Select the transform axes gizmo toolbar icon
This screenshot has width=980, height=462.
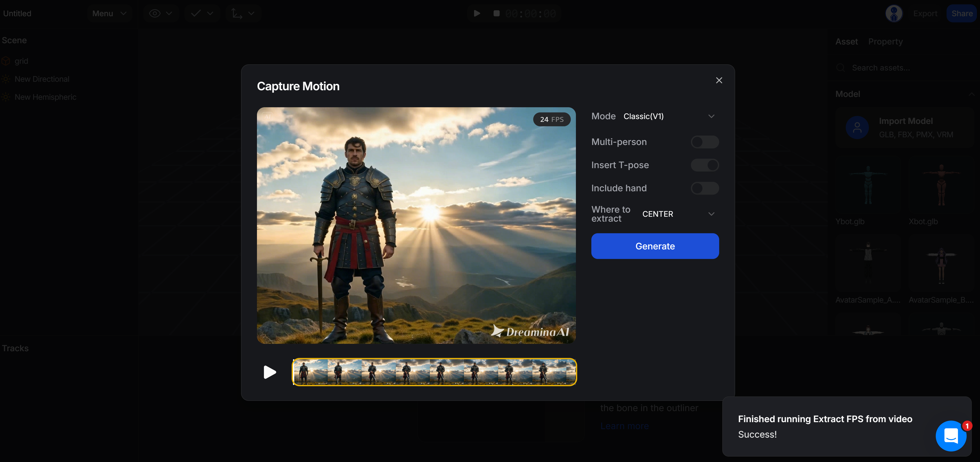click(x=237, y=13)
